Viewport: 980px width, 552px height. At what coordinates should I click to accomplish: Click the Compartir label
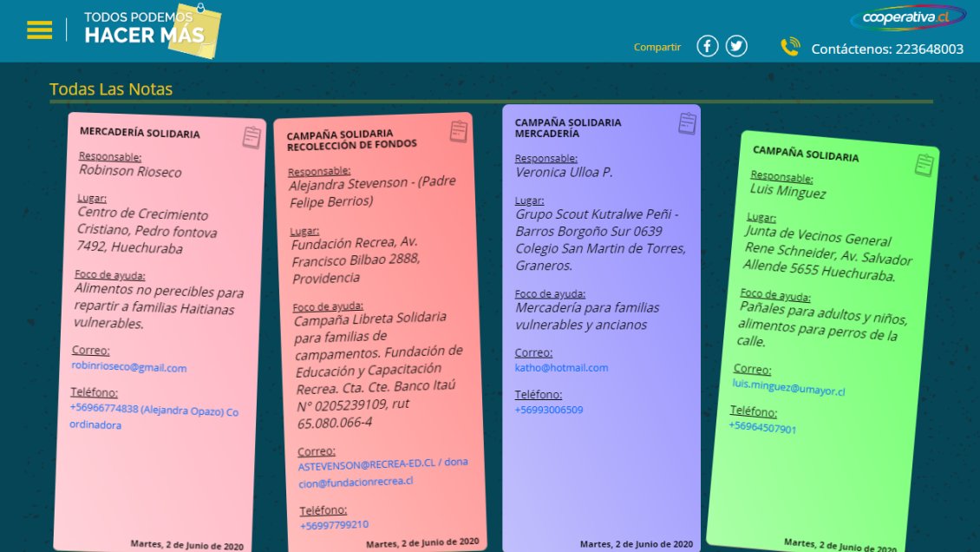coord(657,46)
